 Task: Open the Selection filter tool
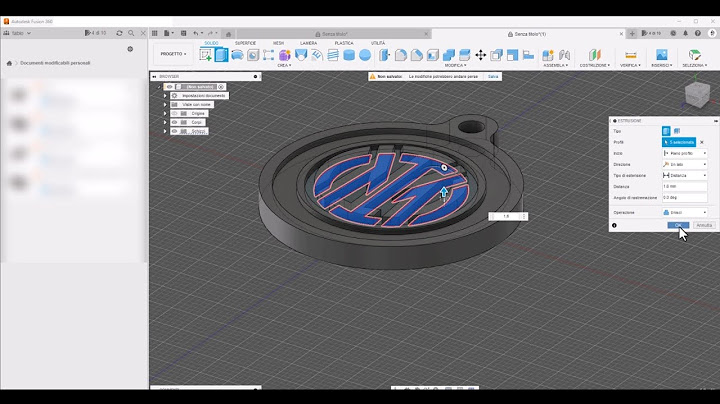point(694,55)
